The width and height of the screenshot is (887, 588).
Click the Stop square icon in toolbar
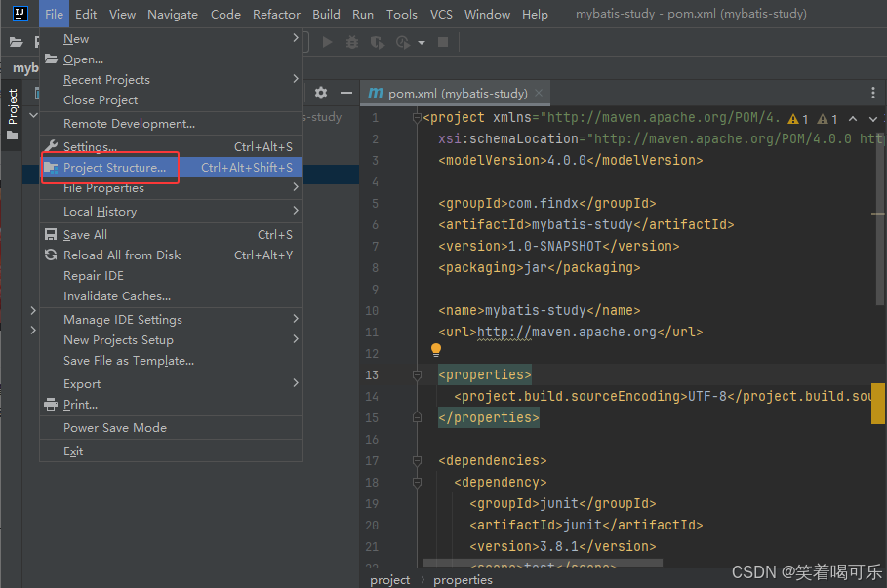click(443, 42)
